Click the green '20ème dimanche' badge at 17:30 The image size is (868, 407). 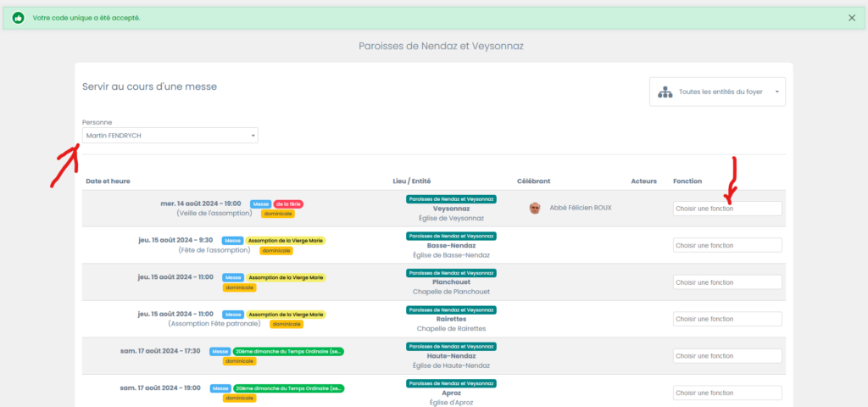[288, 351]
